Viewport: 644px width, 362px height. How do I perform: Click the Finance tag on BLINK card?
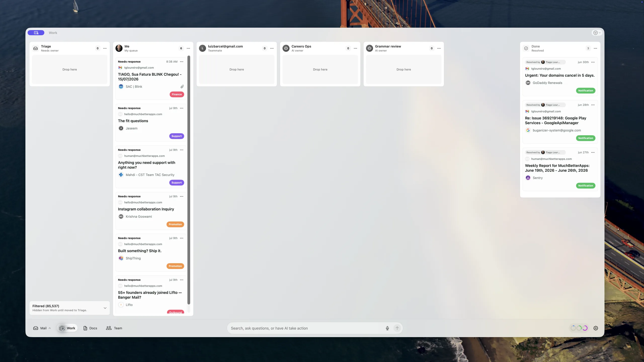(x=177, y=95)
